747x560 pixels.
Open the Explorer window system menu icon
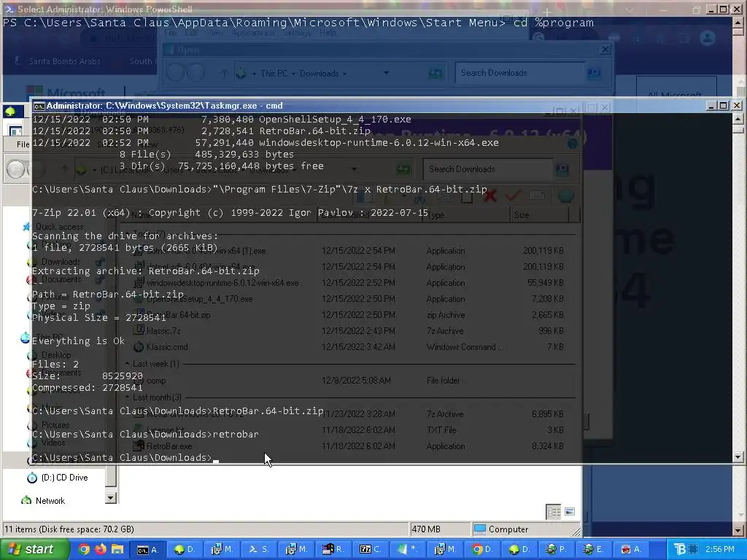point(10,112)
